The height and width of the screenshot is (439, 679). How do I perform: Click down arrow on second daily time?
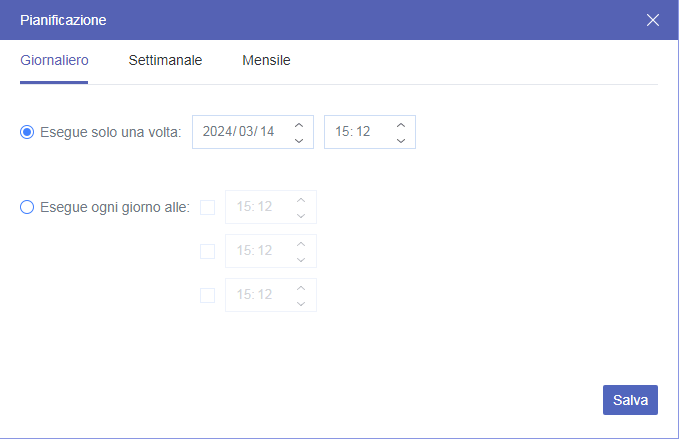pyautogui.click(x=301, y=260)
